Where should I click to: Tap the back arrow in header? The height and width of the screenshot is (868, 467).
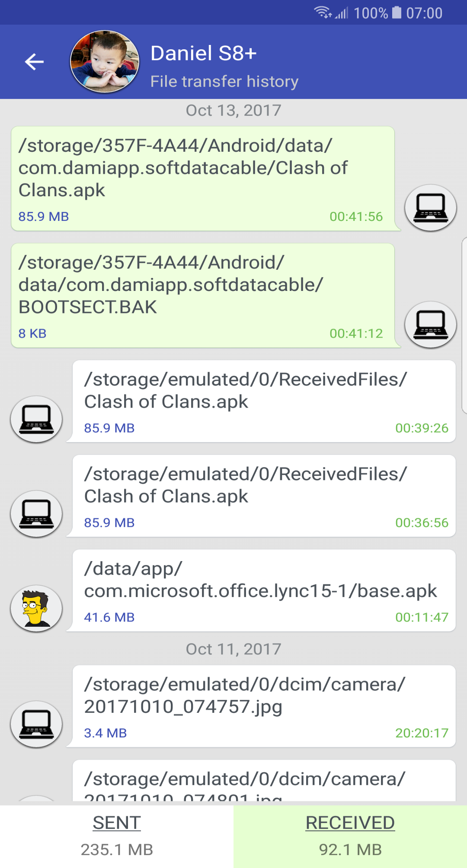(x=34, y=62)
